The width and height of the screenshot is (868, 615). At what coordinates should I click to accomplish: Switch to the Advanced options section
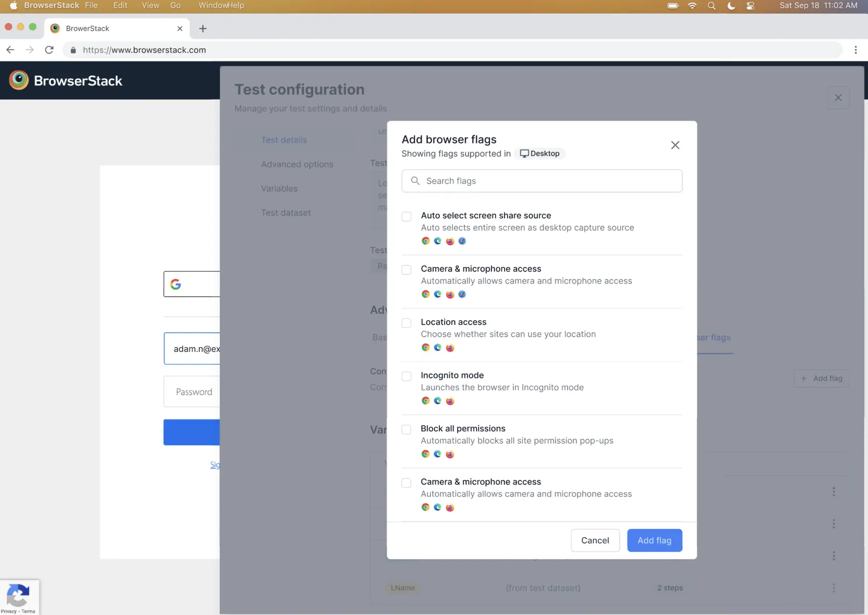pyautogui.click(x=297, y=164)
